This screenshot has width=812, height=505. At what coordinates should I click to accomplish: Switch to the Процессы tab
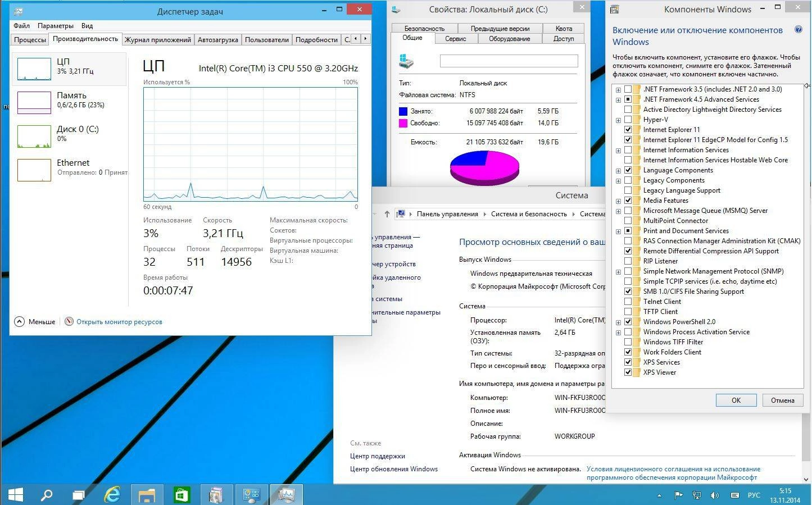(30, 40)
